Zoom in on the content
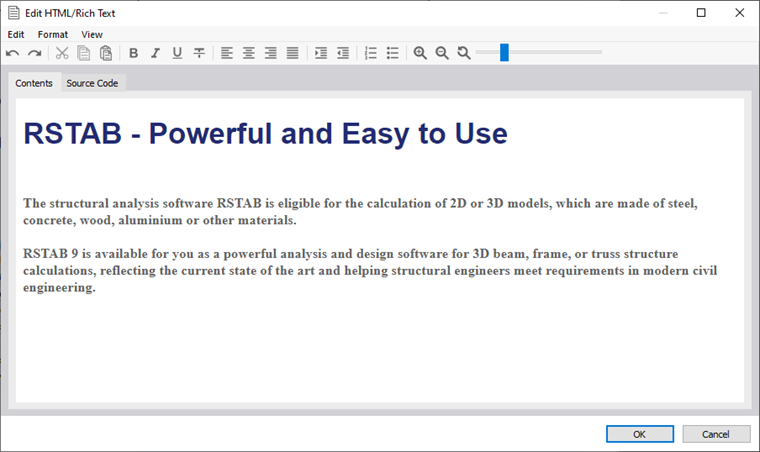This screenshot has height=452, width=760. (420, 53)
